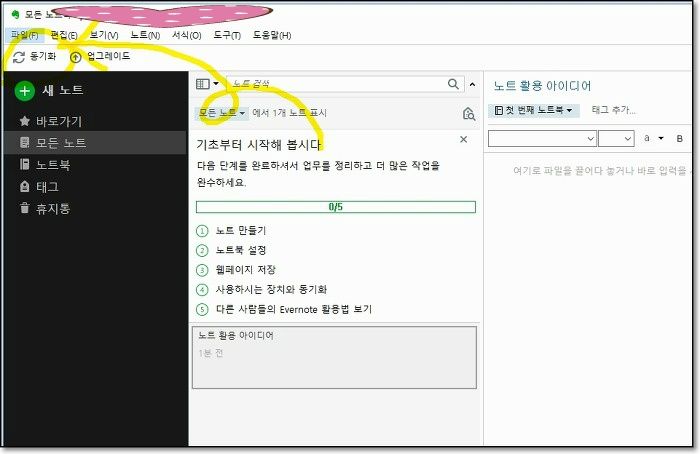
Task: Open the 편집(E) menu
Action: pos(64,35)
